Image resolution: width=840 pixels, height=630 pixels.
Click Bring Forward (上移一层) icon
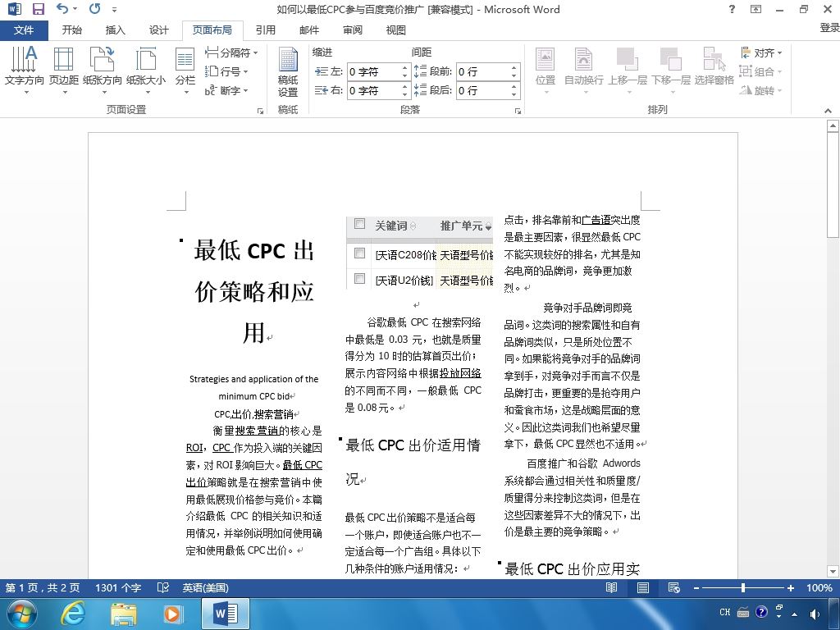(x=628, y=71)
